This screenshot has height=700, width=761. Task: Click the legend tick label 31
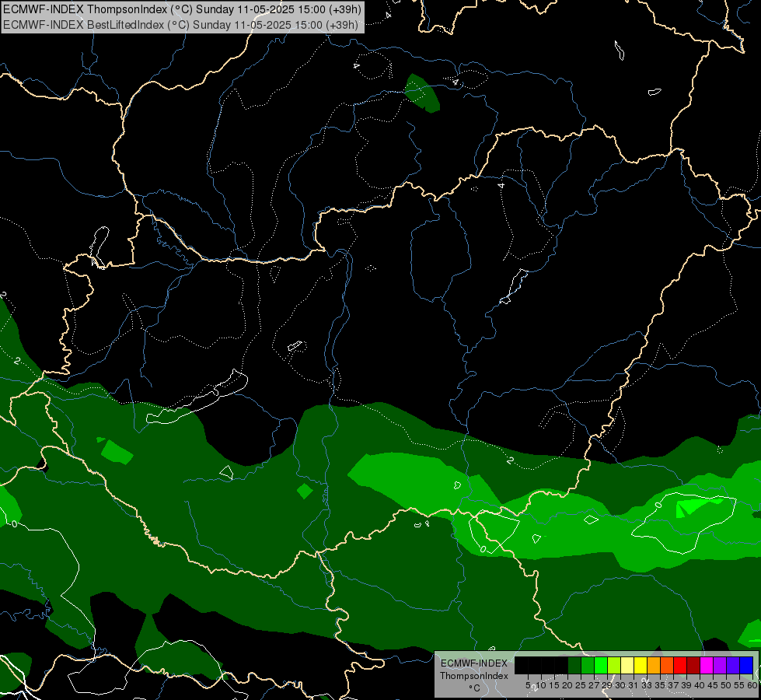tap(634, 685)
